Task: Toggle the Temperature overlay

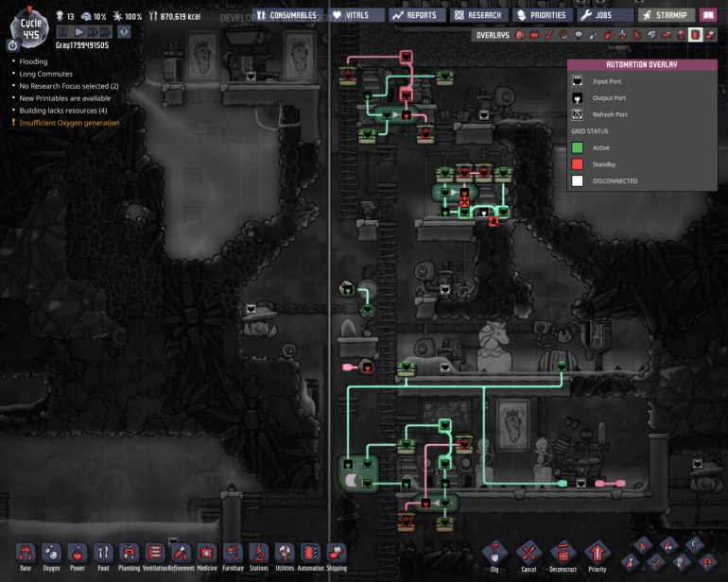Action: point(549,35)
